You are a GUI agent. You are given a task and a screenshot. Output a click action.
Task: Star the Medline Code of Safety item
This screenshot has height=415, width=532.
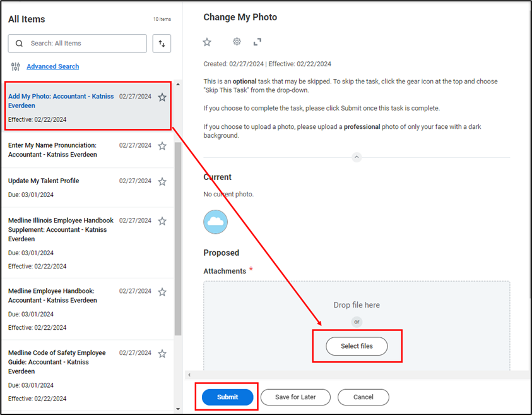(x=162, y=354)
